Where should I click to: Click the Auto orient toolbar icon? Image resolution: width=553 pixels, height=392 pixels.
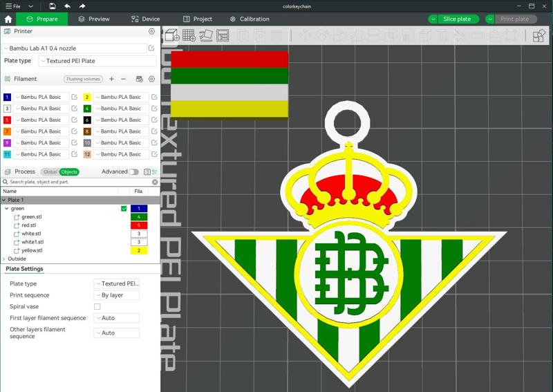click(x=206, y=35)
